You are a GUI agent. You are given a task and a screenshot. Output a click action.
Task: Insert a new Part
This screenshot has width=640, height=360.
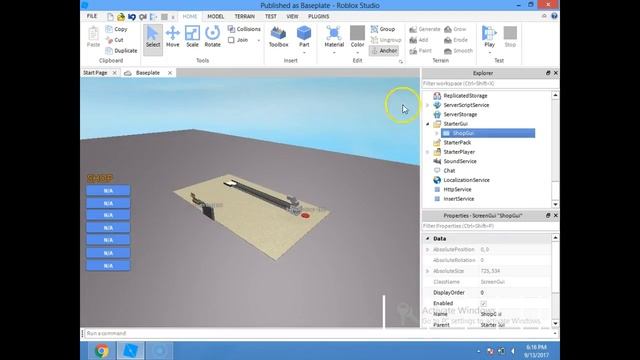[x=304, y=36]
